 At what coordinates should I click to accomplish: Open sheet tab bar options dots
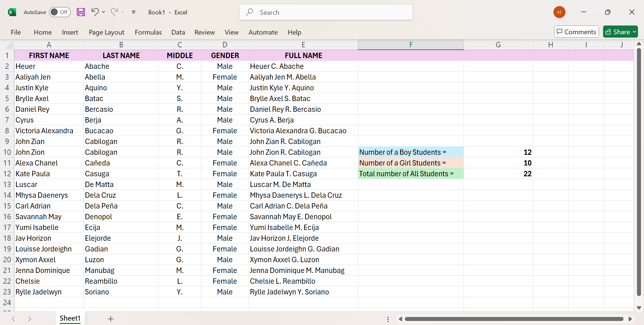388,319
